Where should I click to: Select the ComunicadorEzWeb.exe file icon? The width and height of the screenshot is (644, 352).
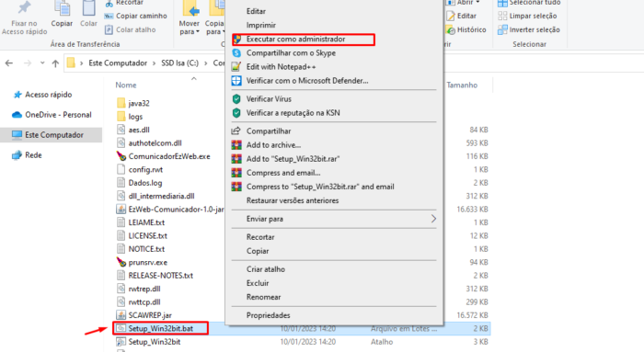coord(121,156)
